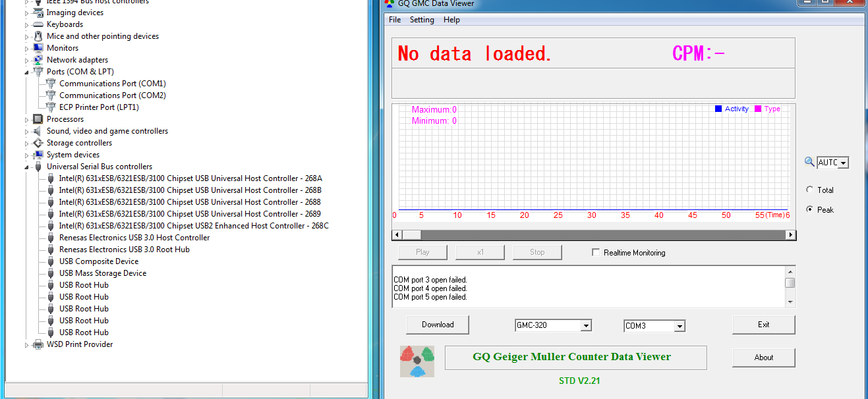This screenshot has height=399, width=868.
Task: Select the Total radio button
Action: pyautogui.click(x=810, y=190)
